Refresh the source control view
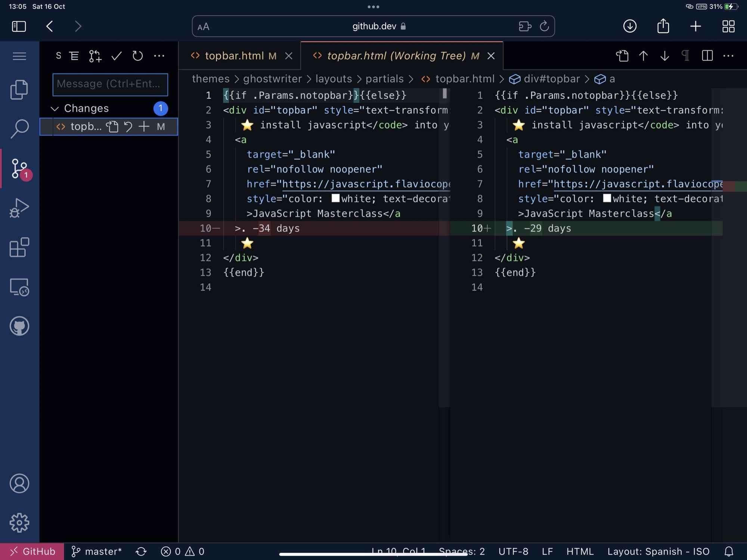 (137, 56)
